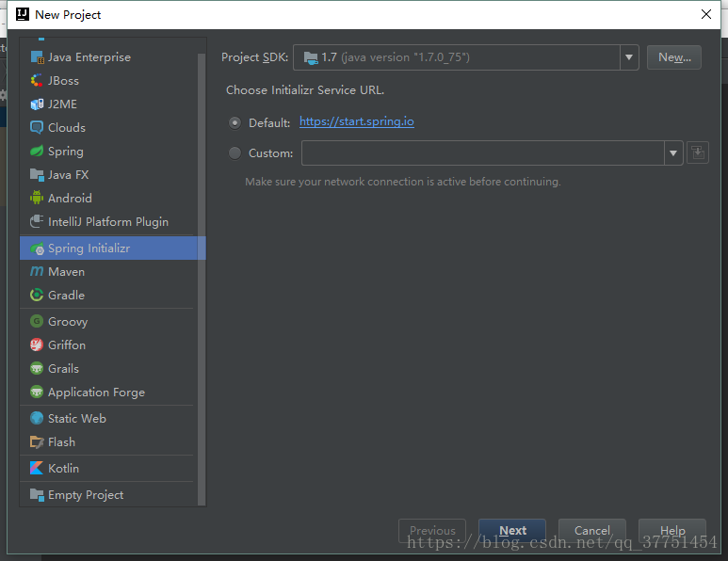The image size is (728, 561).
Task: Click the New... SDK button
Action: click(x=674, y=57)
